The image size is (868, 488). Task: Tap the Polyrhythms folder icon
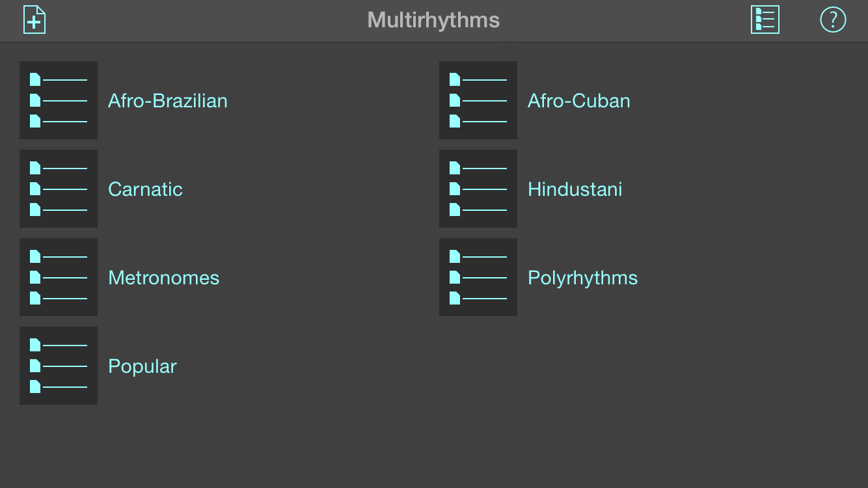[x=478, y=277]
